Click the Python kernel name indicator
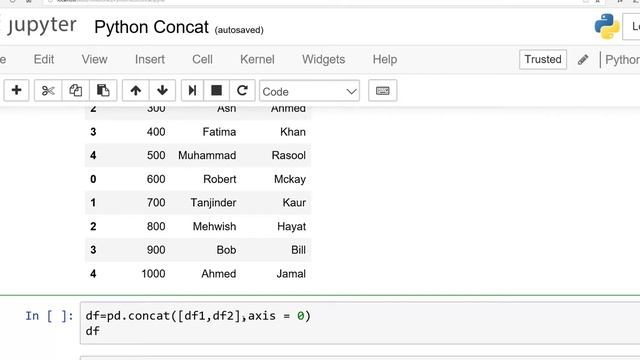The width and height of the screenshot is (640, 360). coord(622,60)
